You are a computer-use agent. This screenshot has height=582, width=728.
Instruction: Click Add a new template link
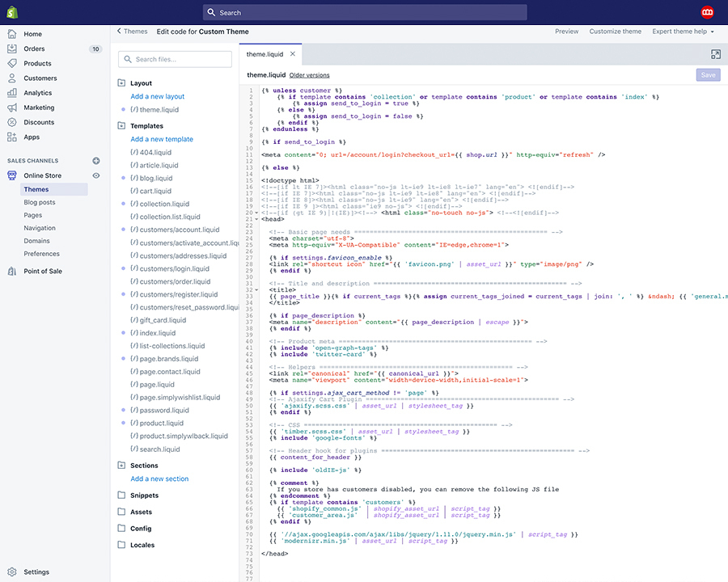162,139
